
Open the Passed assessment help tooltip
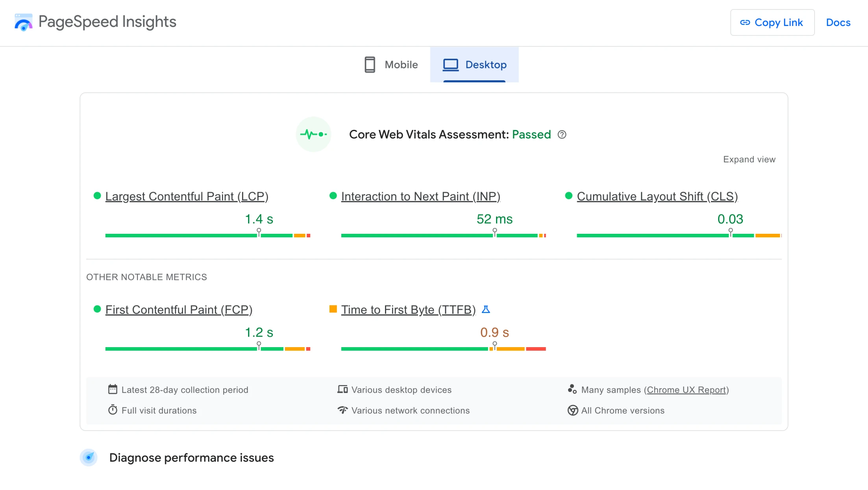point(562,135)
